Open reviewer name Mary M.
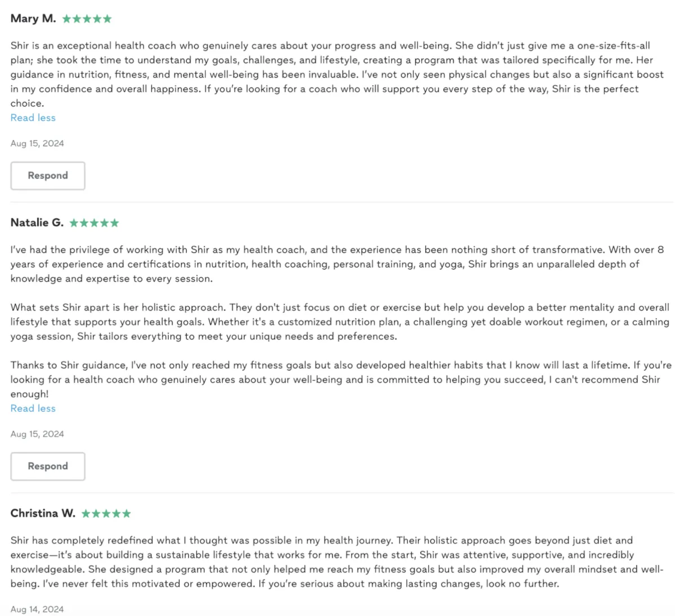Image resolution: width=675 pixels, height=616 pixels. pyautogui.click(x=33, y=19)
